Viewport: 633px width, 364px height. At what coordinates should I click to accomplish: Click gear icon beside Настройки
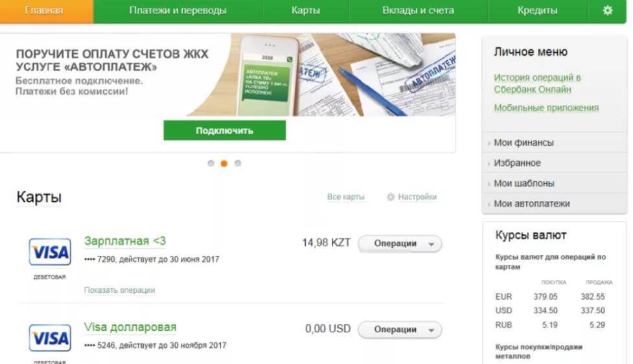pyautogui.click(x=391, y=197)
